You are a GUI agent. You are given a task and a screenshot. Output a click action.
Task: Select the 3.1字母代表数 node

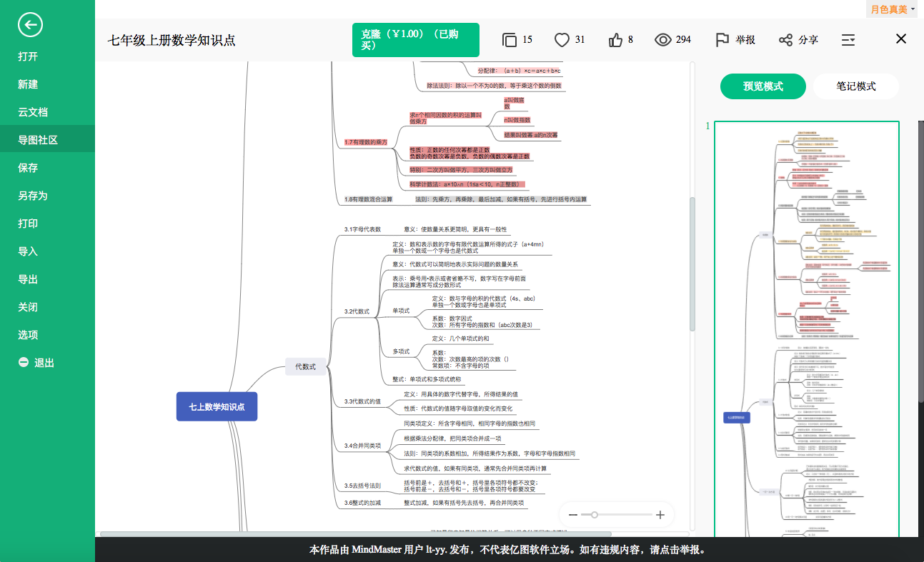pyautogui.click(x=362, y=229)
